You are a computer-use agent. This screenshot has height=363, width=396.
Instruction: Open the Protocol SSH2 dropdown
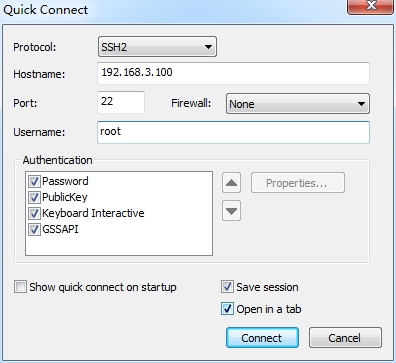click(x=157, y=47)
